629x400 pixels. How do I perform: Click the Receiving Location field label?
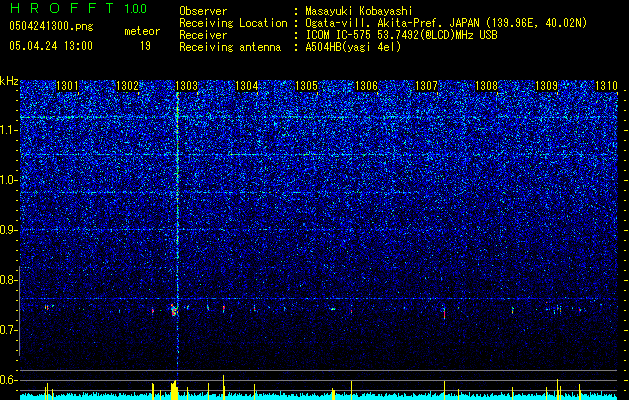(233, 23)
